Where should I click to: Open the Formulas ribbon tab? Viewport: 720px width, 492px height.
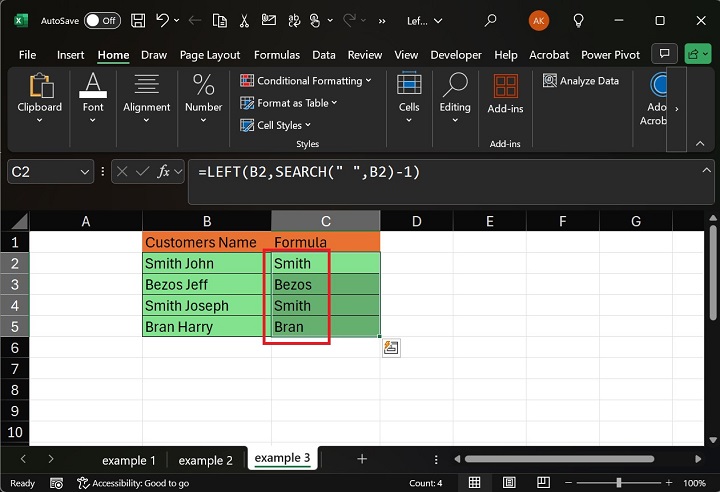277,55
